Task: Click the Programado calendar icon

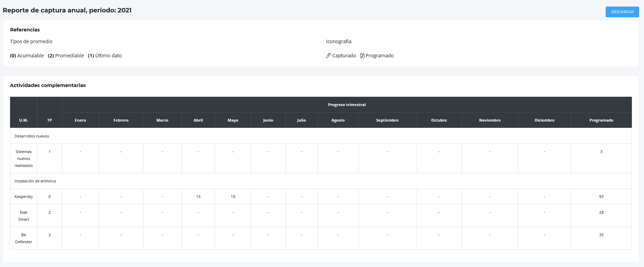Action: 362,56
